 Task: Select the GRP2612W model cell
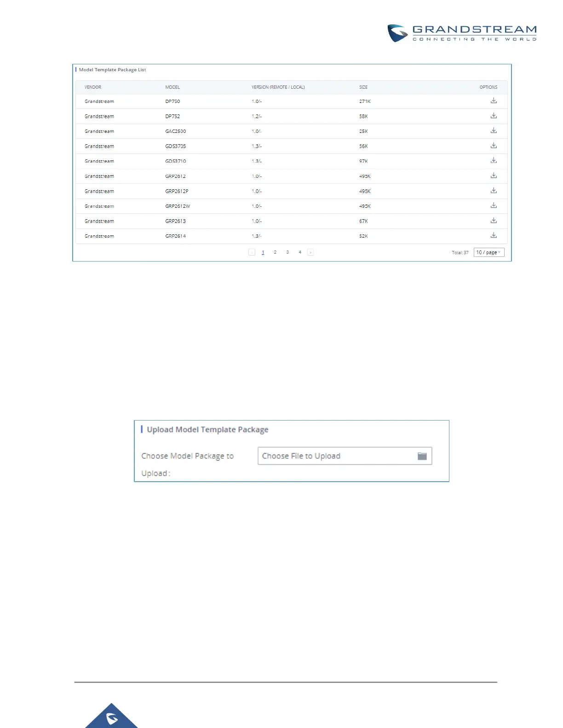point(178,206)
